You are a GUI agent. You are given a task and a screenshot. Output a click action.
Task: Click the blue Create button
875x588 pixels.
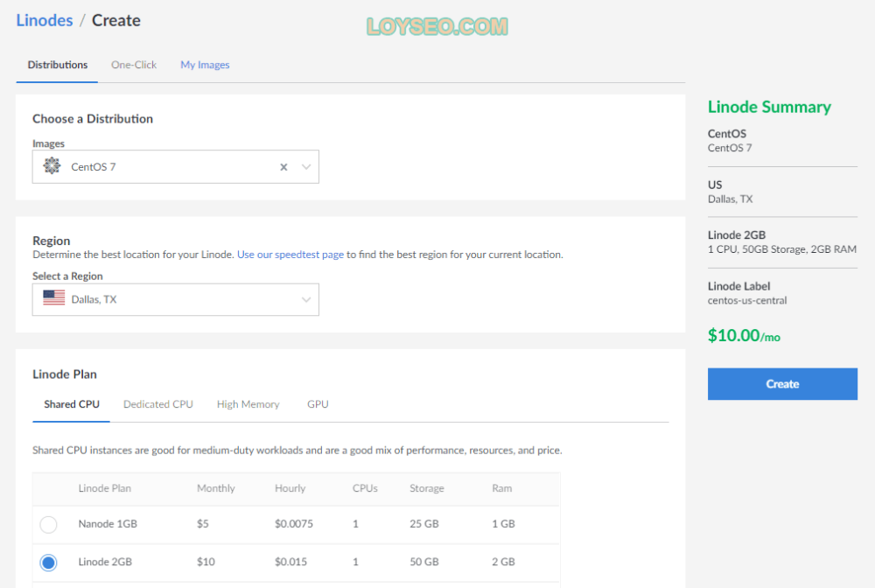point(782,384)
